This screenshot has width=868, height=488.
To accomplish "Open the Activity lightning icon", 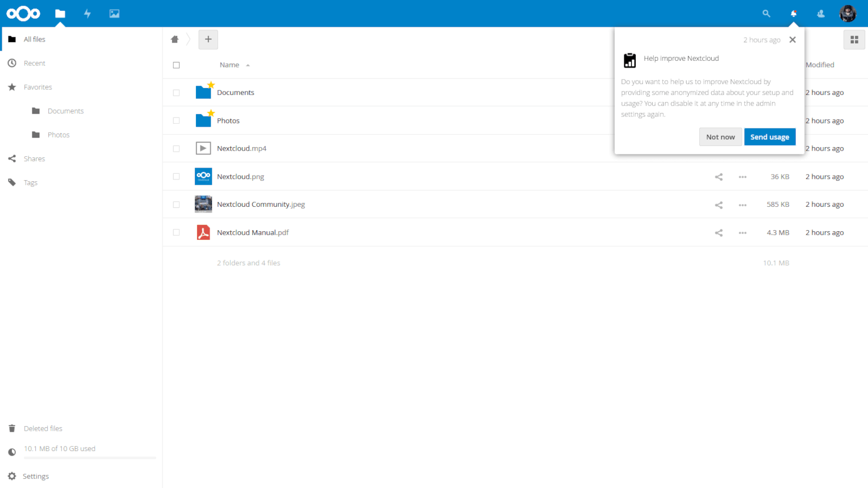I will [x=87, y=14].
